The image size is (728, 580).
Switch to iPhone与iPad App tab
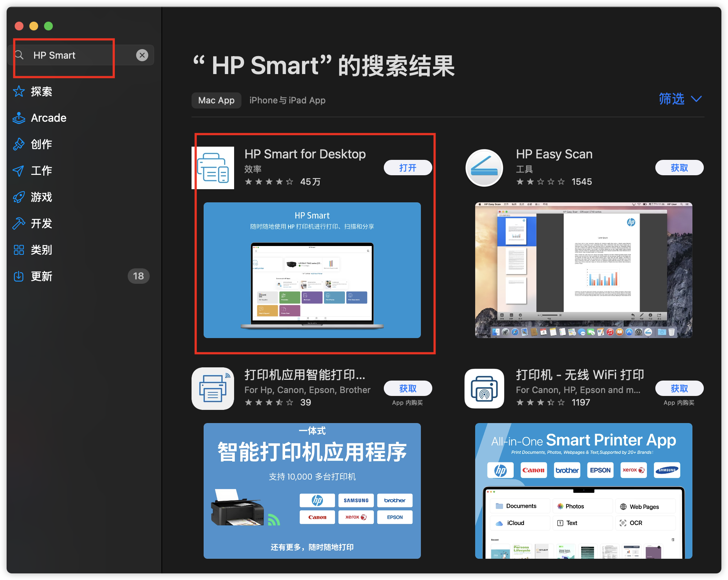[x=287, y=100]
